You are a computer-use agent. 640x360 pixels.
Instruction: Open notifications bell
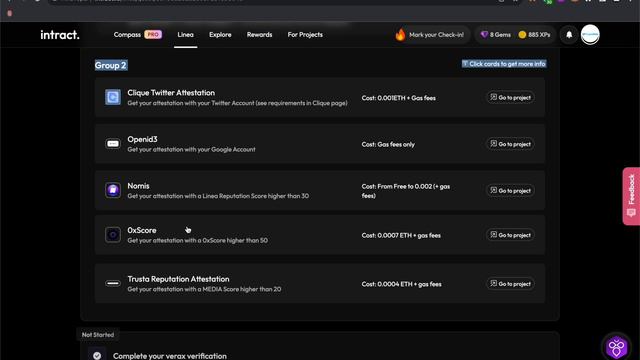click(x=569, y=35)
